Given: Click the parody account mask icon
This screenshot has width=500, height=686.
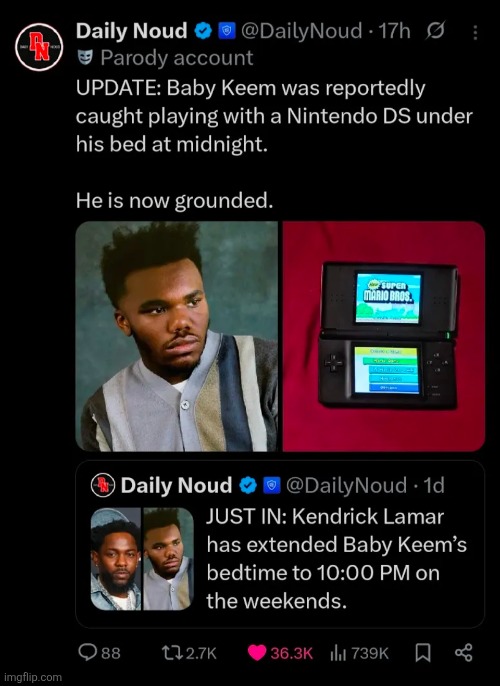Looking at the screenshot, I should (x=85, y=57).
